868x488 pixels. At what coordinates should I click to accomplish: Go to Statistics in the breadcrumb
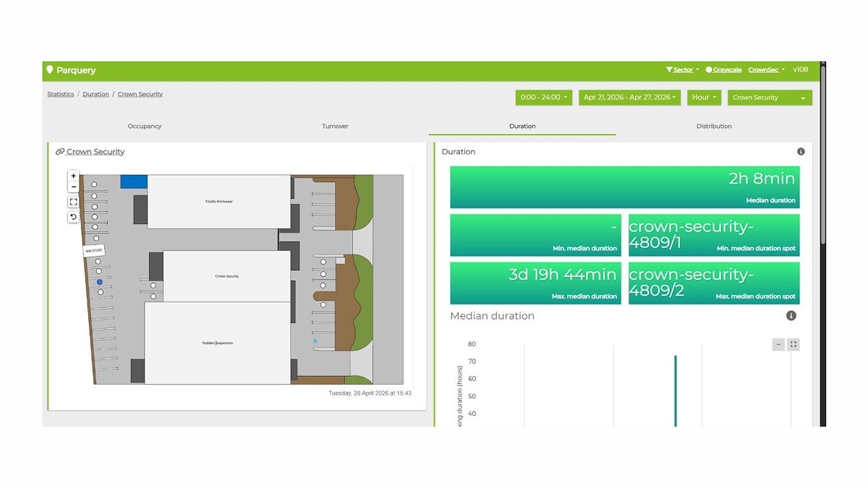click(61, 95)
